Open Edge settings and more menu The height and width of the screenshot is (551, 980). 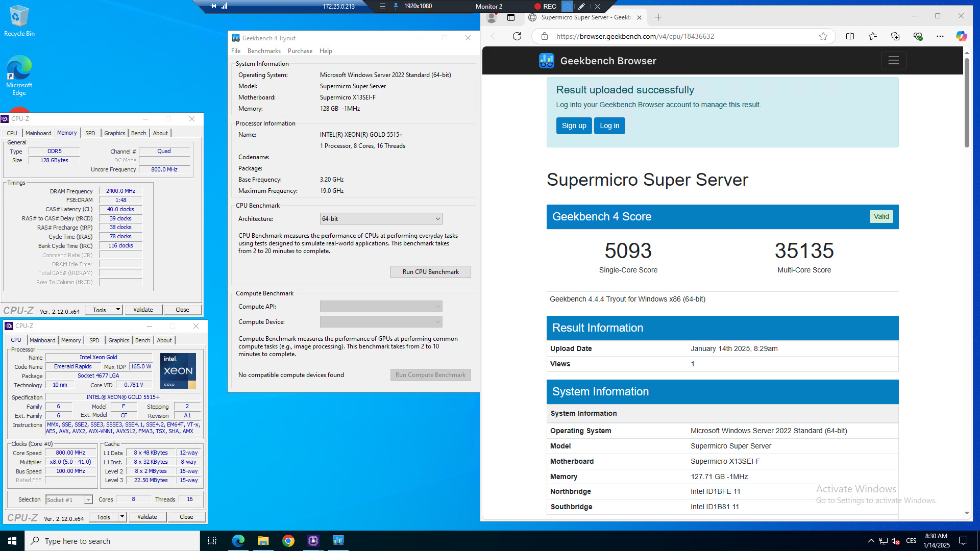[940, 36]
